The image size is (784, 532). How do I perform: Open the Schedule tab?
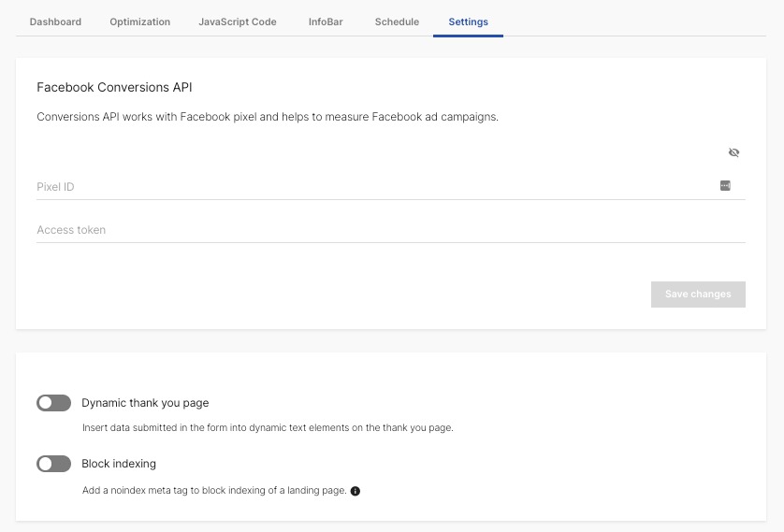tap(397, 22)
